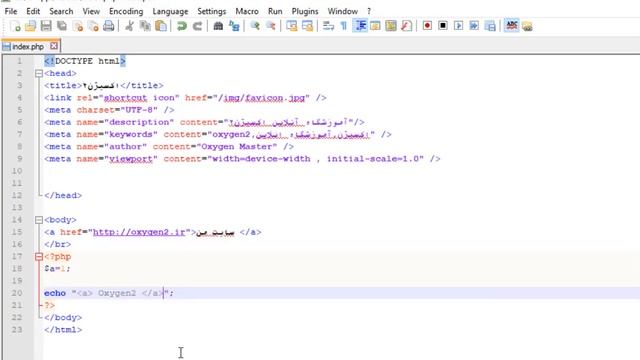
Task: Collapse the body fold on line 14
Action: (39, 220)
